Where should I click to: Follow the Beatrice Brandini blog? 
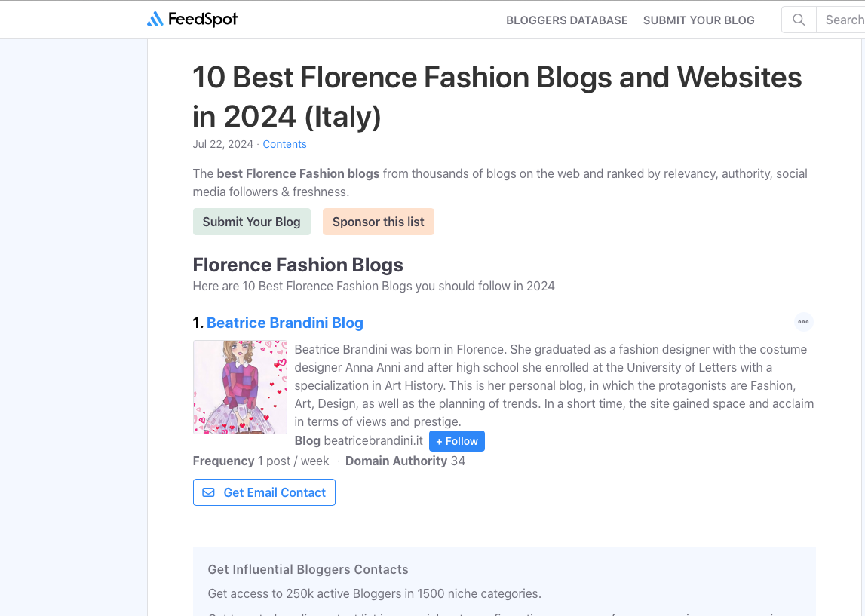[x=457, y=441]
